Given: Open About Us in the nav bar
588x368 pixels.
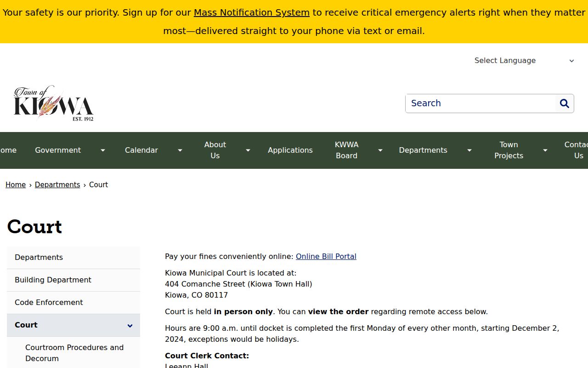Looking at the screenshot, I should 215,150.
